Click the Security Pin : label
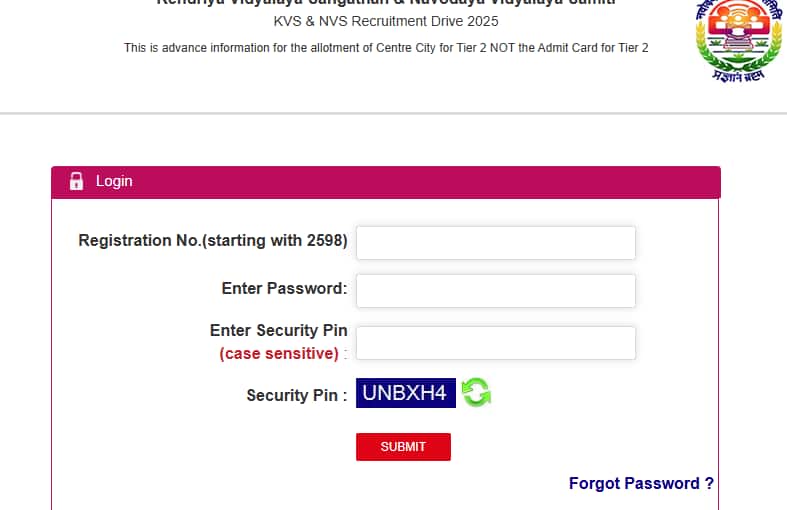 [296, 395]
